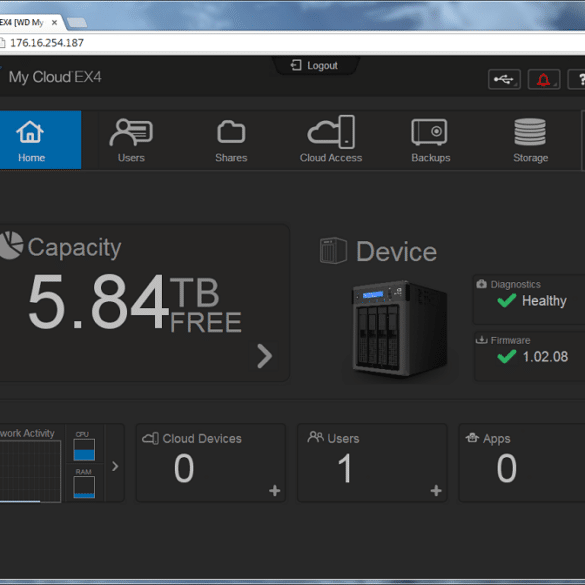Switch to the Backups tab

click(x=431, y=141)
